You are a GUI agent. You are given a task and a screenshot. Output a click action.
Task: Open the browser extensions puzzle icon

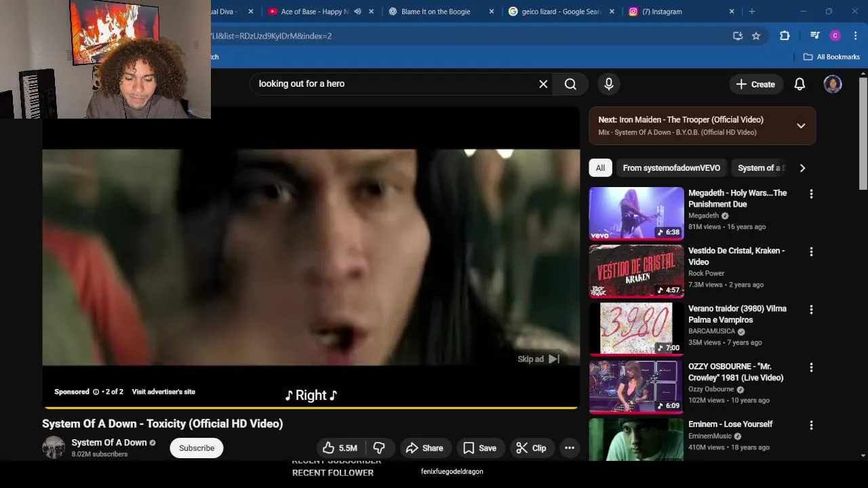pyautogui.click(x=785, y=36)
